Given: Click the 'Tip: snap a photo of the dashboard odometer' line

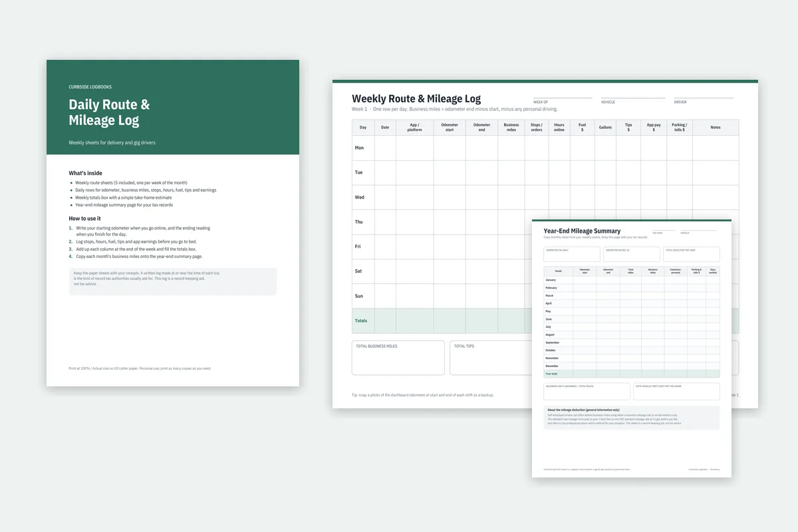Looking at the screenshot, I should [423, 395].
